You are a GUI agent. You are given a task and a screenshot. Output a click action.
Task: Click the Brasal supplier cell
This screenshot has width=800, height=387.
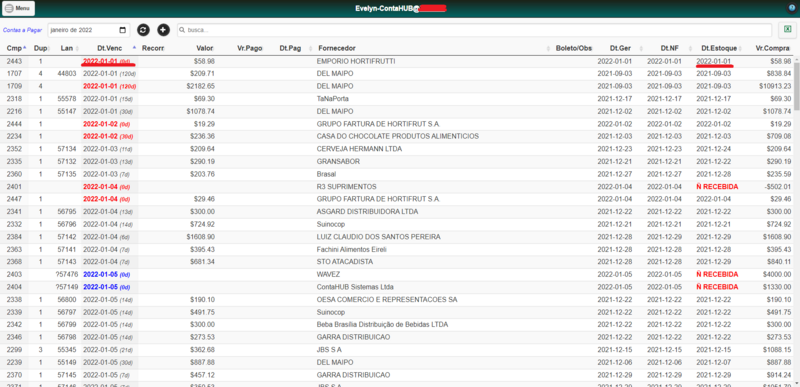click(x=326, y=174)
